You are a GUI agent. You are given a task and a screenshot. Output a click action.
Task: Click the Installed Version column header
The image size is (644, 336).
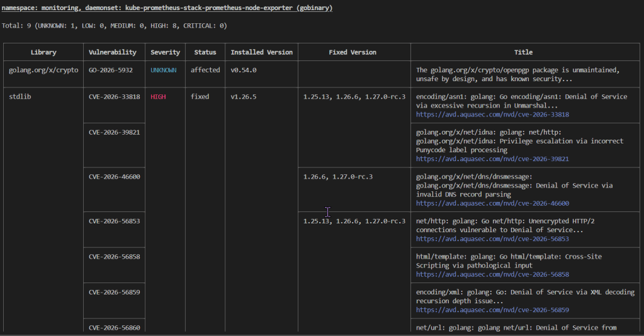click(x=262, y=52)
